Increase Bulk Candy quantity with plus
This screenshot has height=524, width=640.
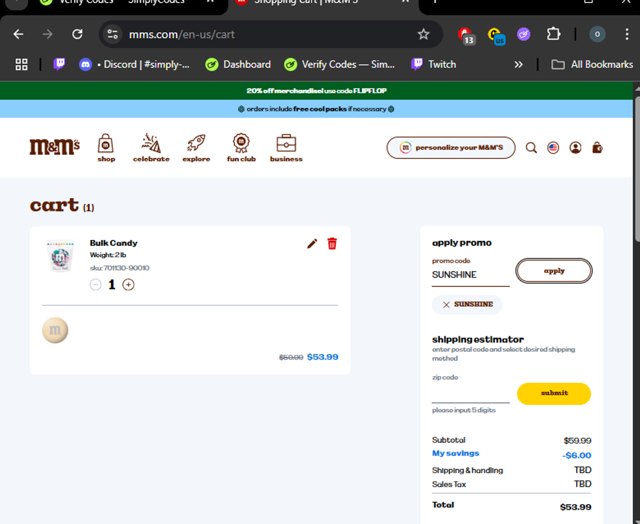point(128,284)
